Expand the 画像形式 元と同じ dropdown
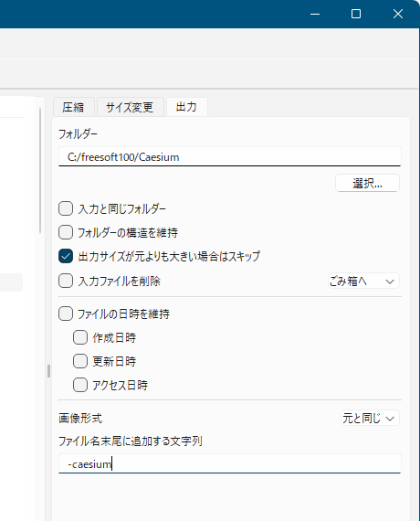420x521 pixels. pos(370,418)
